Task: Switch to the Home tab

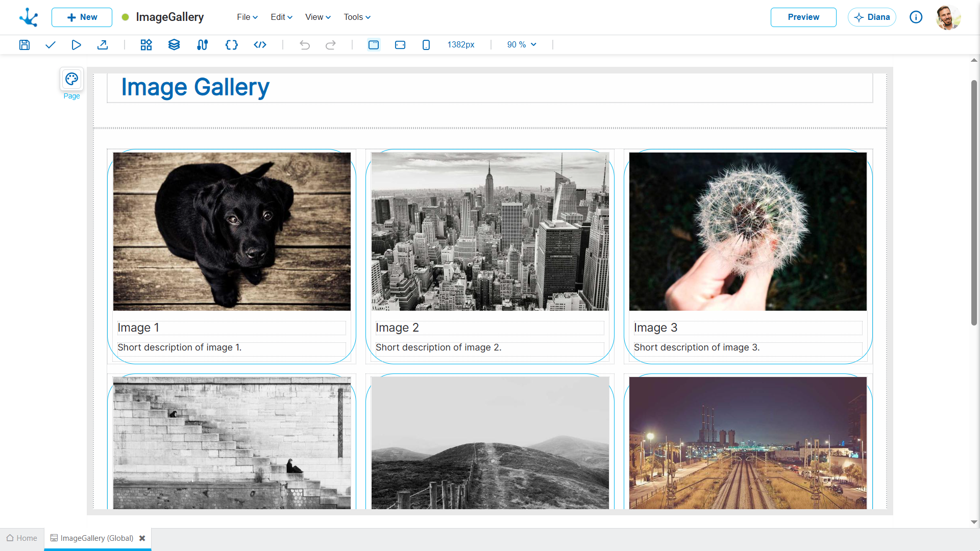Action: click(x=22, y=538)
